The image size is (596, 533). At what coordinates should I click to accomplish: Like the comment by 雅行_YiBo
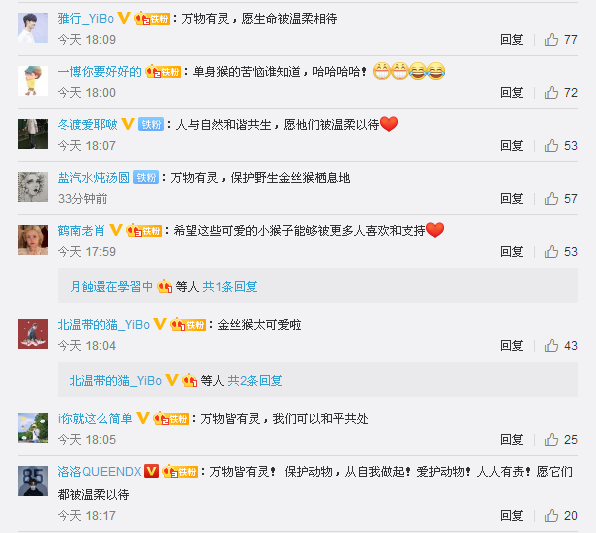click(x=561, y=40)
